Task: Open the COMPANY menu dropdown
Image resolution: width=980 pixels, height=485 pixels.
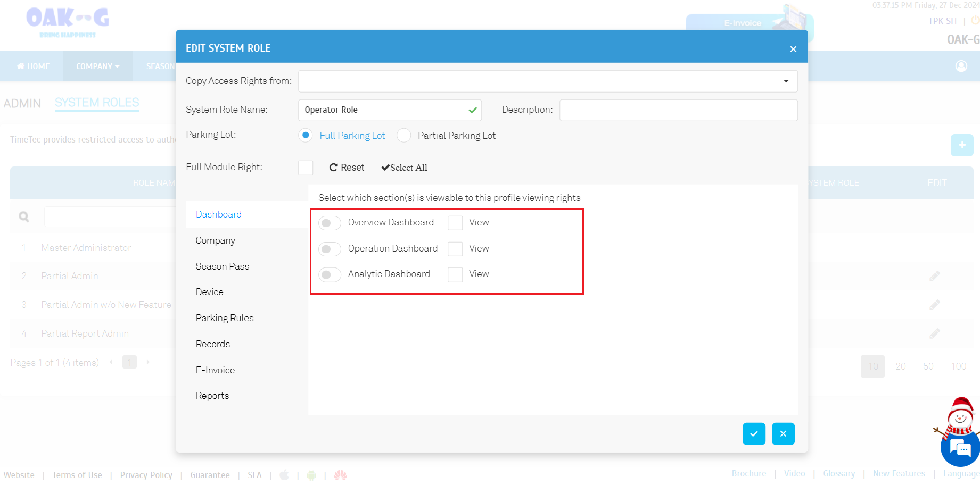Action: click(97, 66)
